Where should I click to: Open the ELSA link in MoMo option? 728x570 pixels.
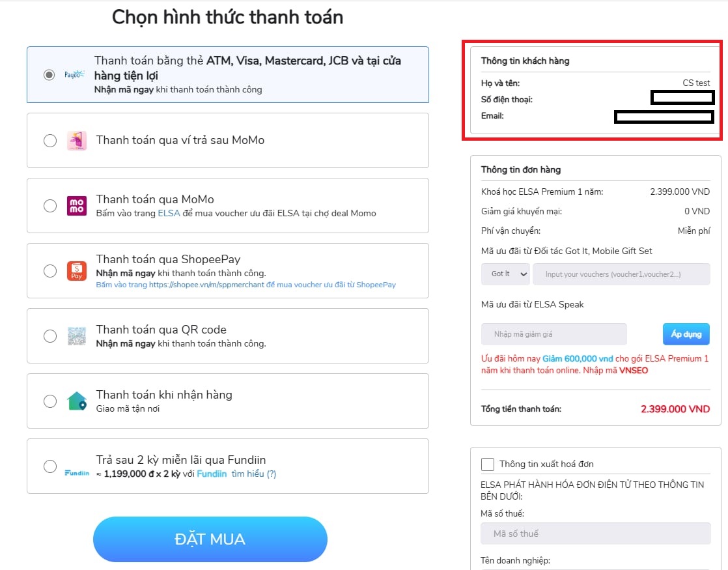(x=169, y=213)
